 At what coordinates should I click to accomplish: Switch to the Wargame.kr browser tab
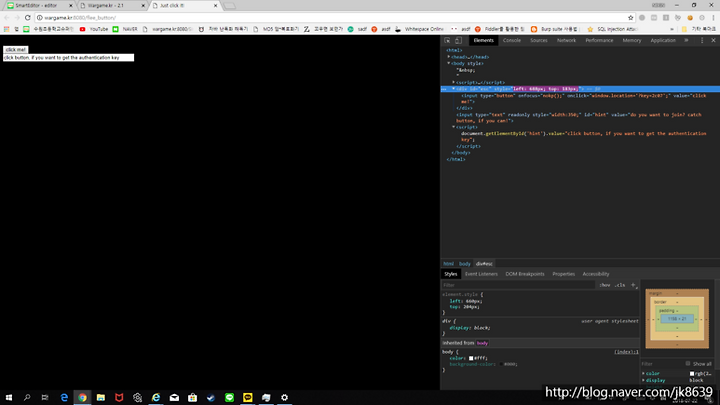click(x=112, y=6)
